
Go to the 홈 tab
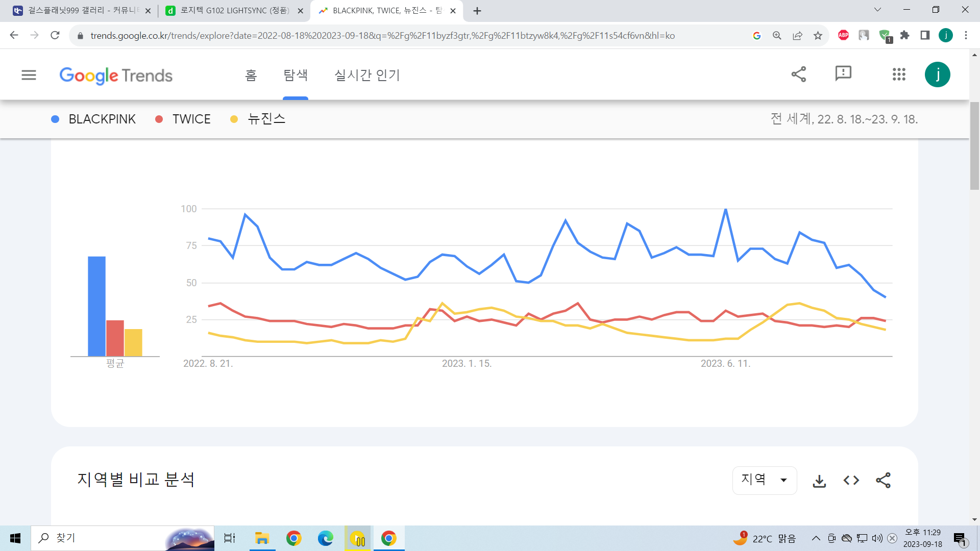point(251,76)
